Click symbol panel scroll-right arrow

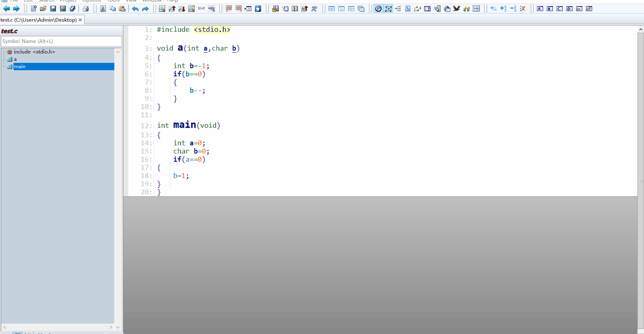pos(111,327)
